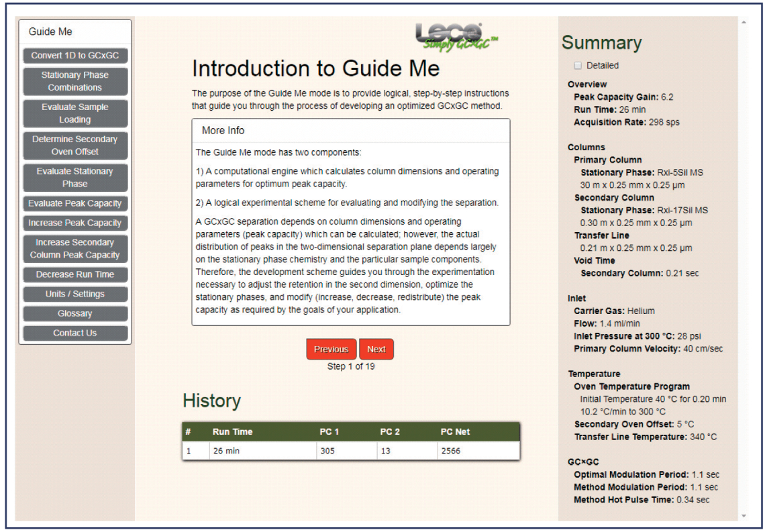Click 'Primary Column Velocity: 40 cm/sec'

tap(648, 349)
